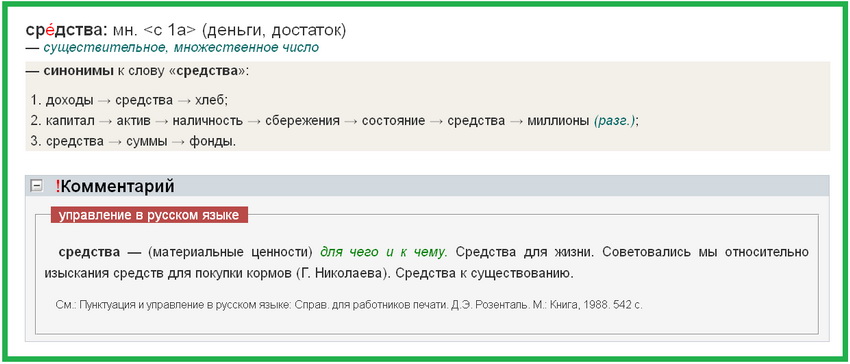Click the red 'управление в русском языке' label
The width and height of the screenshot is (850, 364).
[149, 215]
